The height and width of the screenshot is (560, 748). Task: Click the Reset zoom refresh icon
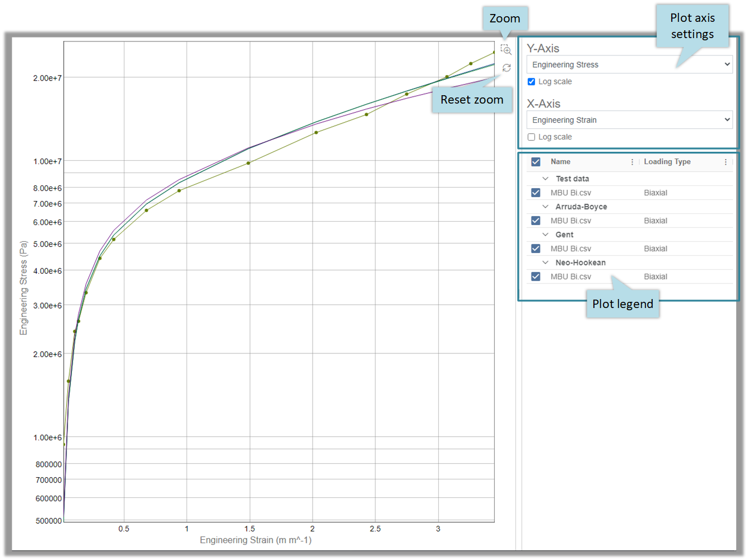pos(507,68)
